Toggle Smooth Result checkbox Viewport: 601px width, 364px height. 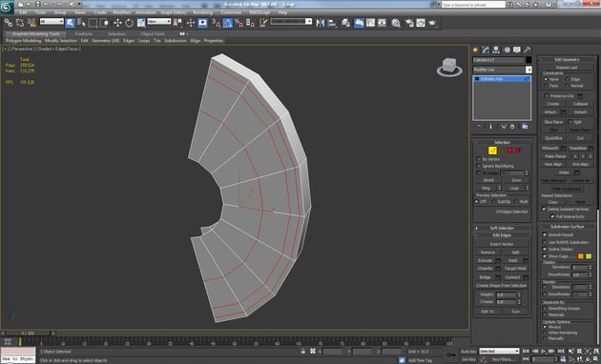coord(545,234)
